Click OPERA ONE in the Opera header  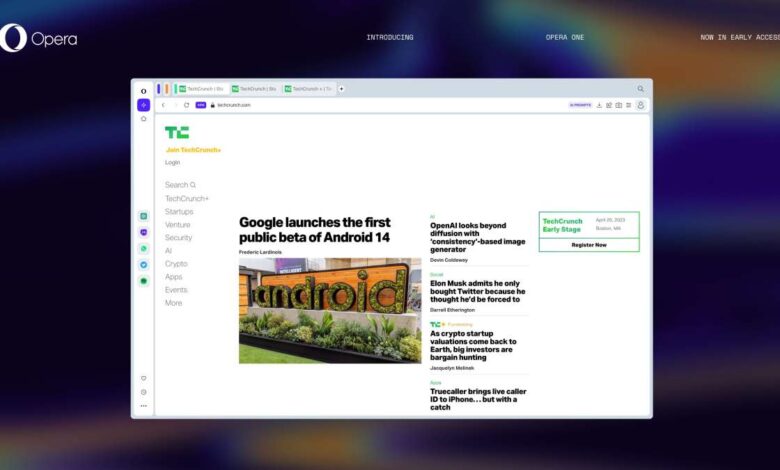[x=565, y=37]
